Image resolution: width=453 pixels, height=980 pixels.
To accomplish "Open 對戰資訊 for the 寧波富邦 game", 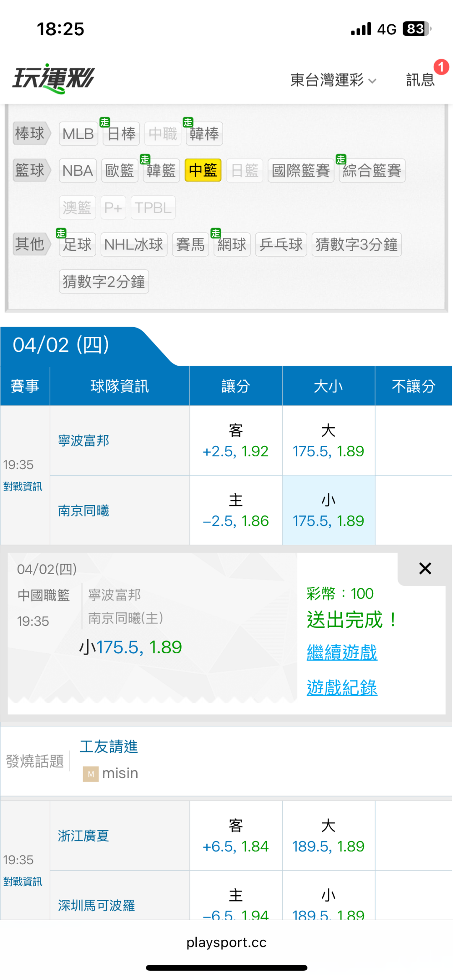I will [x=23, y=486].
